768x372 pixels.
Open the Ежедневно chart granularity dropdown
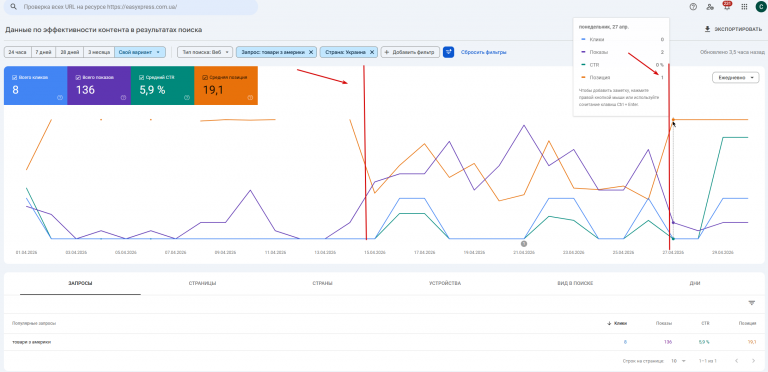coord(735,77)
